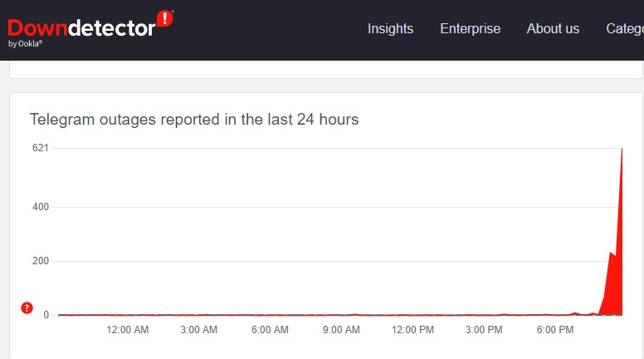Screen dimensions: 644x359
Task: Click the 621 y-axis label
Action: (41, 148)
